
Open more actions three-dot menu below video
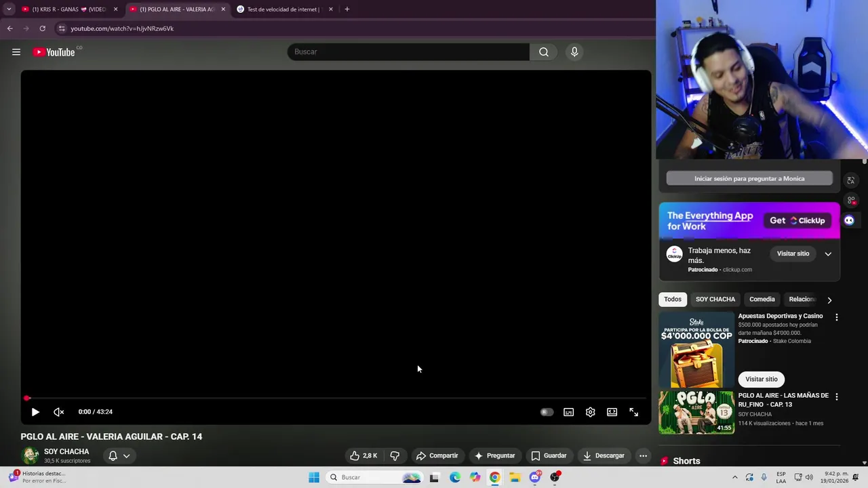(x=643, y=455)
